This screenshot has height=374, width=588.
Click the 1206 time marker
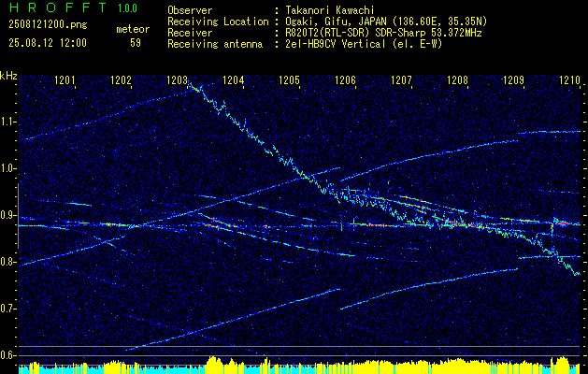345,79
